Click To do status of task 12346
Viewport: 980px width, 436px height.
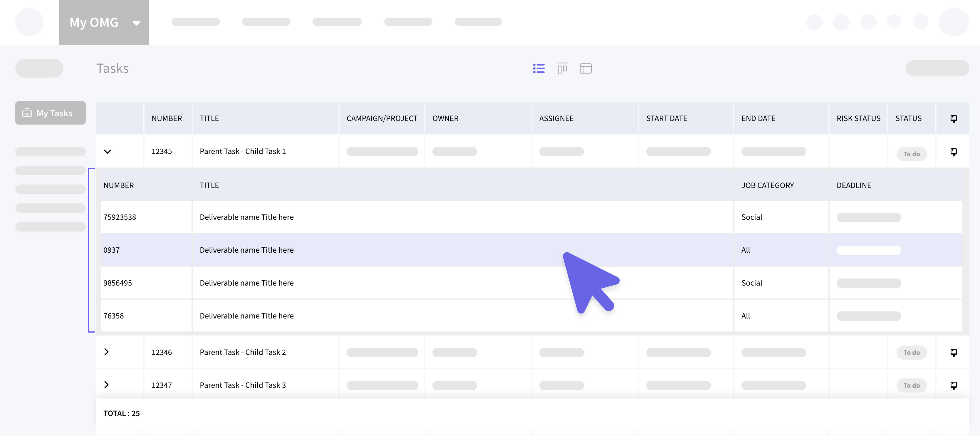tap(911, 353)
